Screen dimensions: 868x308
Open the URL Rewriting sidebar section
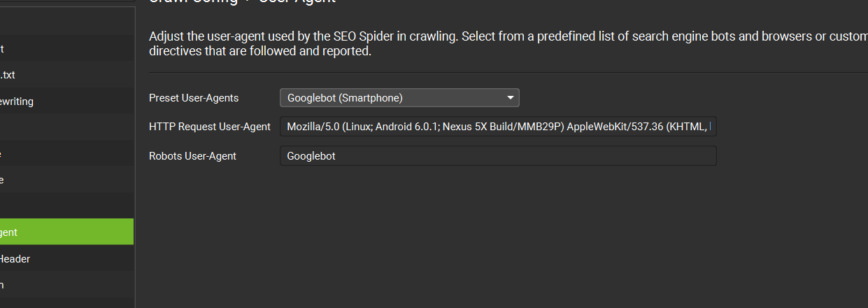(66, 101)
